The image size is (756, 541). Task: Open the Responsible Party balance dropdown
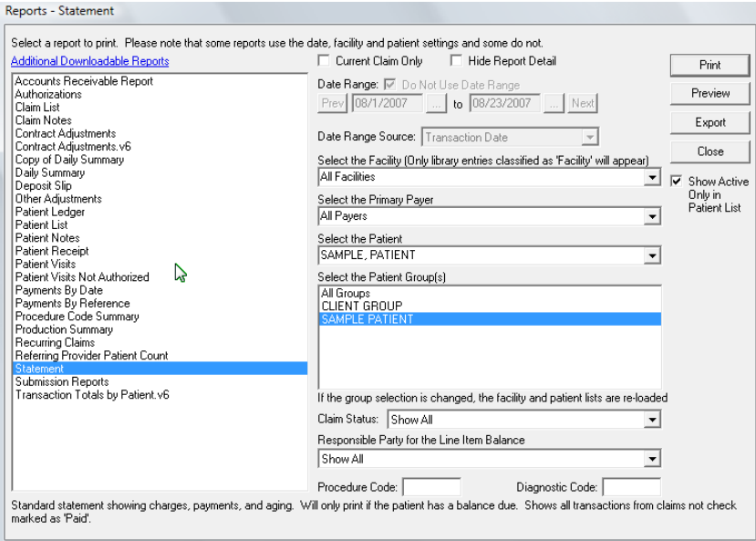click(x=651, y=458)
